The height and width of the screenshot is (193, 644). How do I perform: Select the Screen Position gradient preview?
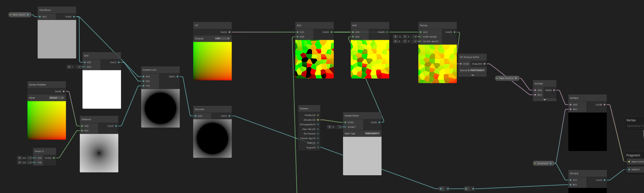pyautogui.click(x=47, y=120)
